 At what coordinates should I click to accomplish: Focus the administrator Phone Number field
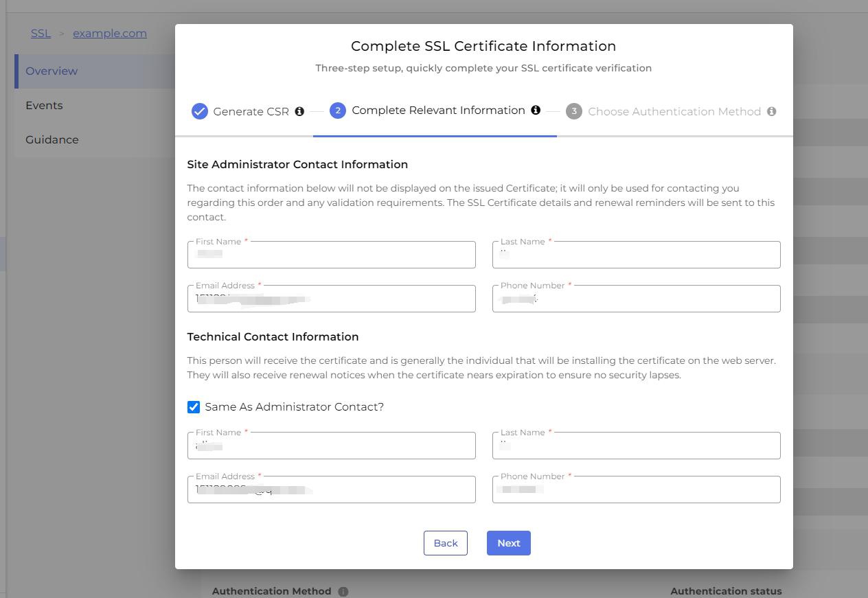point(637,299)
